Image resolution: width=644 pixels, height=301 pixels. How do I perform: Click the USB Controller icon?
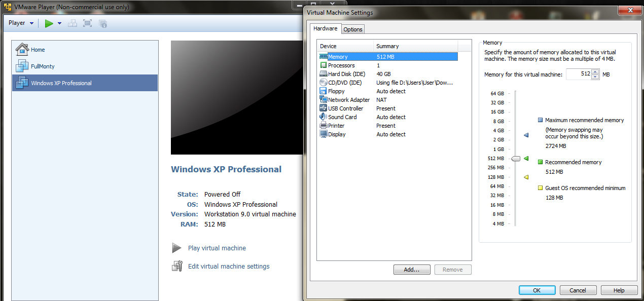(324, 108)
